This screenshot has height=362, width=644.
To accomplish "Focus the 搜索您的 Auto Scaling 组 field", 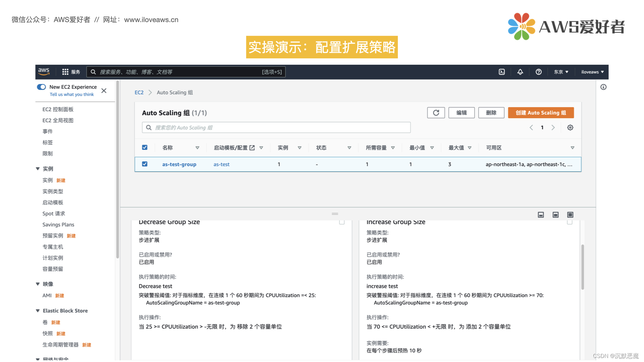I will pyautogui.click(x=276, y=127).
